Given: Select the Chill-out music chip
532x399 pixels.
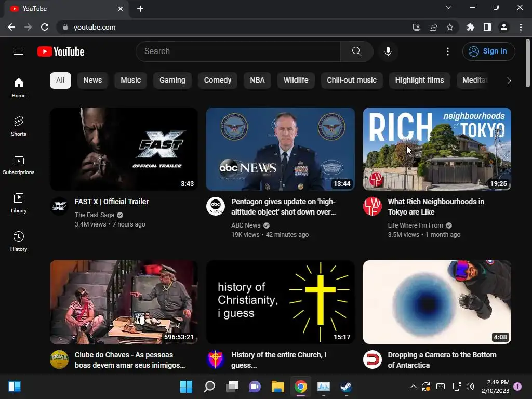Looking at the screenshot, I should (352, 81).
